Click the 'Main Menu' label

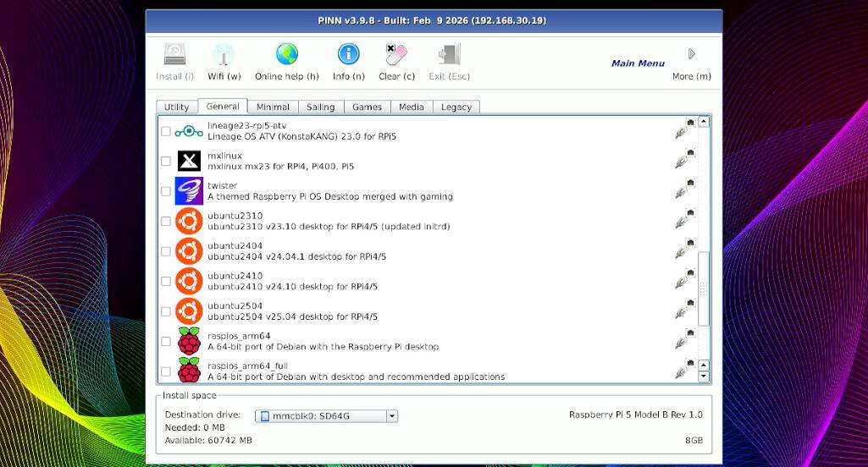coord(638,63)
